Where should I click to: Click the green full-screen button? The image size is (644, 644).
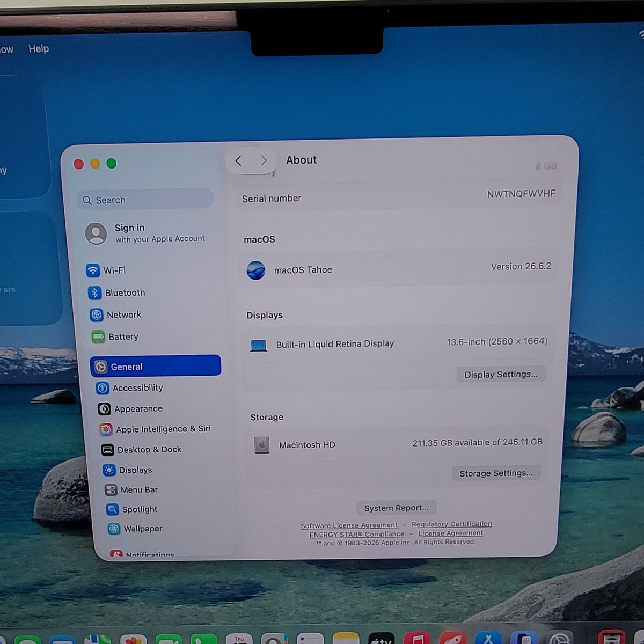[x=111, y=163]
